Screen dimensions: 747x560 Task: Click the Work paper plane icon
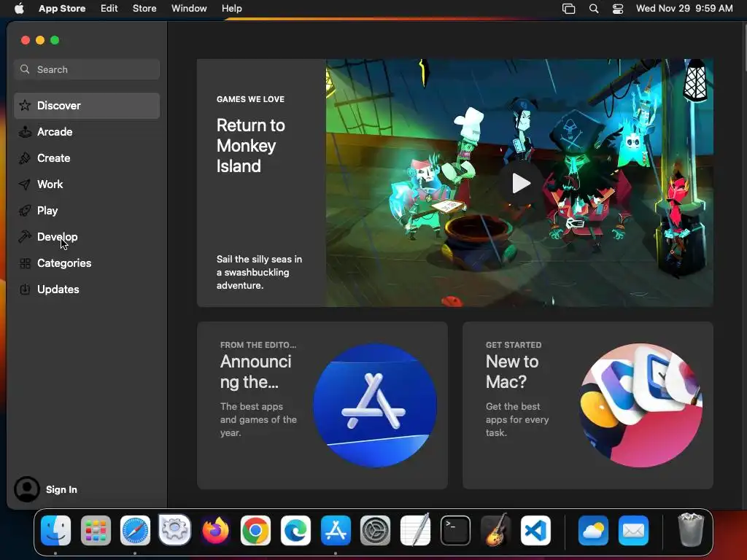point(25,184)
